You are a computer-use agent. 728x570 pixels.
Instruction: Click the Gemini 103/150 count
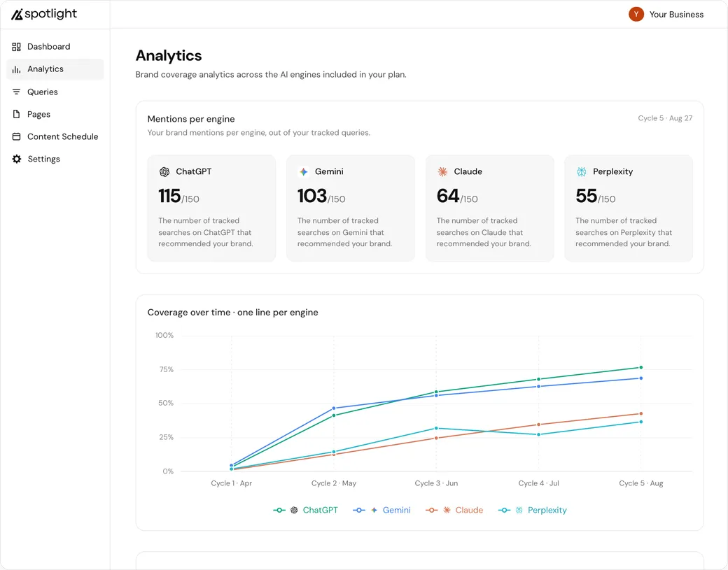pyautogui.click(x=321, y=197)
